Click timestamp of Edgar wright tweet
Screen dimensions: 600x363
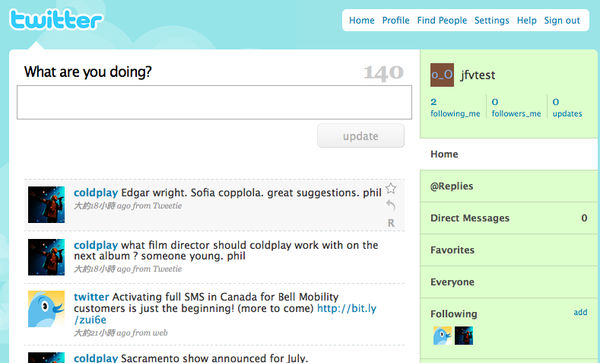point(128,206)
